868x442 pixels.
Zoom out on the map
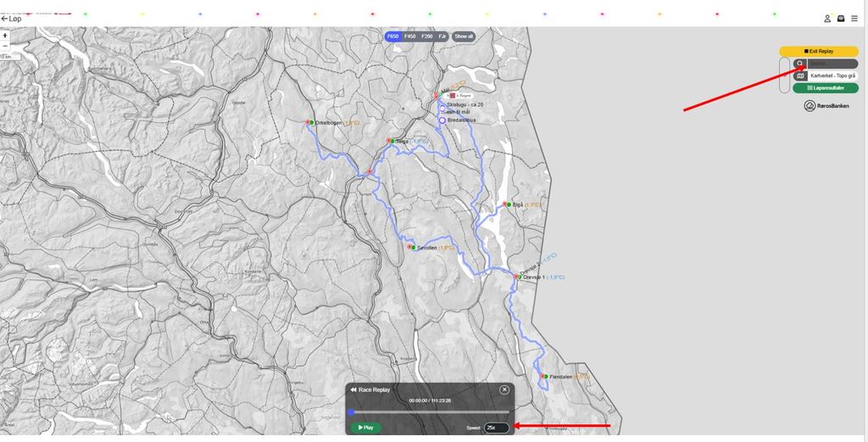click(5, 46)
